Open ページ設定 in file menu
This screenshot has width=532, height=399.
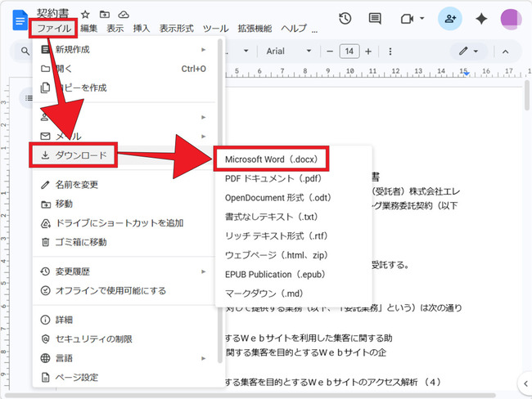124,377
